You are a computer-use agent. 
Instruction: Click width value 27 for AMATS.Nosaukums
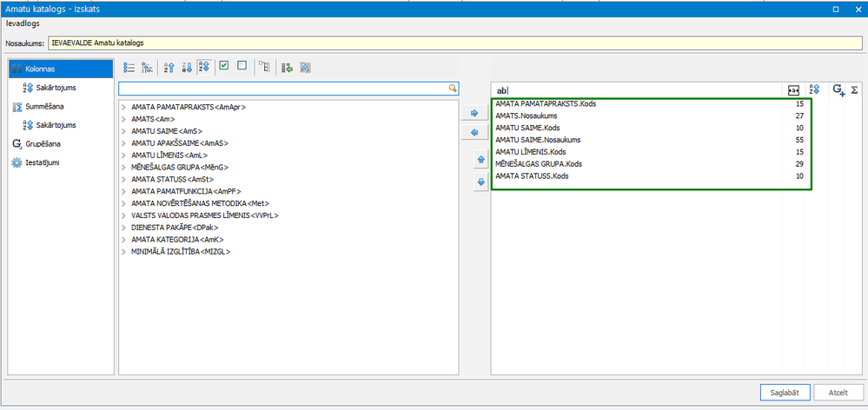(x=798, y=116)
